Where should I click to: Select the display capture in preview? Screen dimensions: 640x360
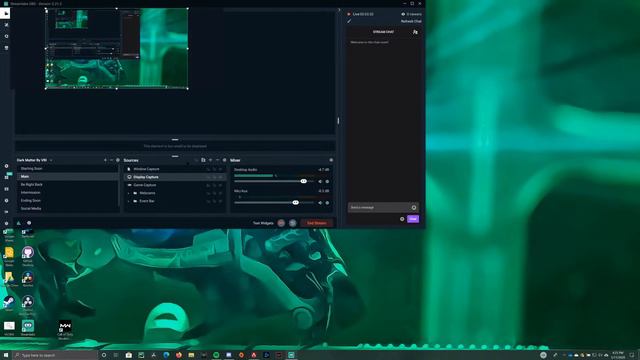(117, 48)
